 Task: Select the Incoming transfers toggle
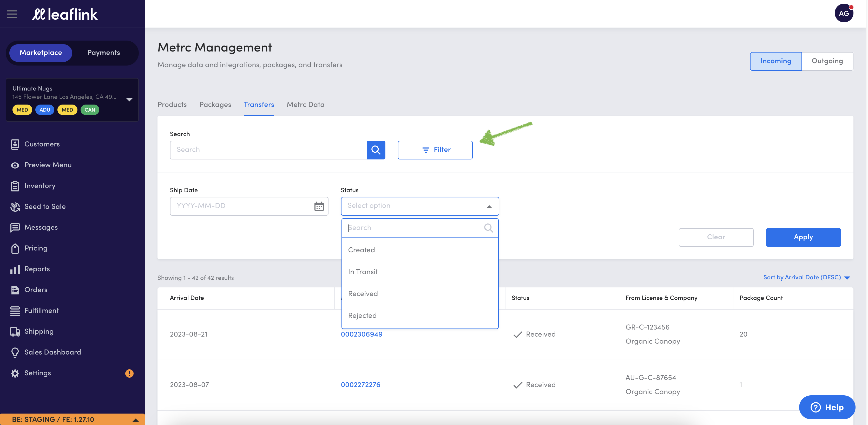point(776,61)
